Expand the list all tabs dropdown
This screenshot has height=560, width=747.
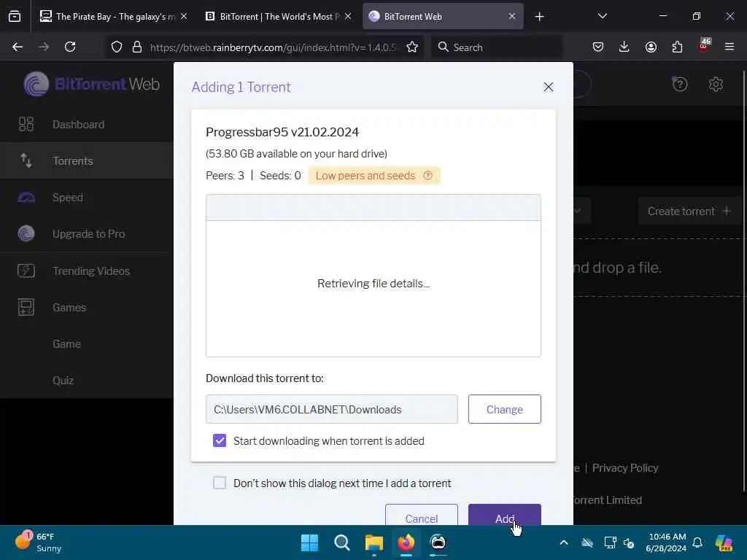coord(602,16)
